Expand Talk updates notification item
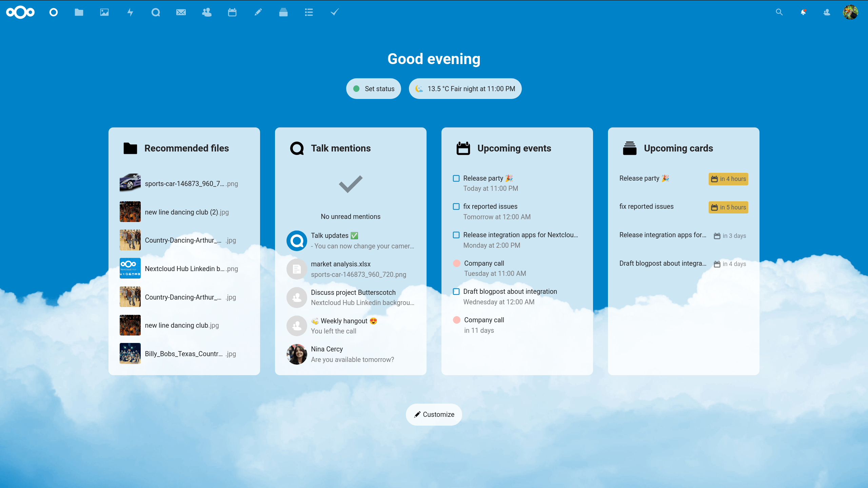868x488 pixels. 351,240
